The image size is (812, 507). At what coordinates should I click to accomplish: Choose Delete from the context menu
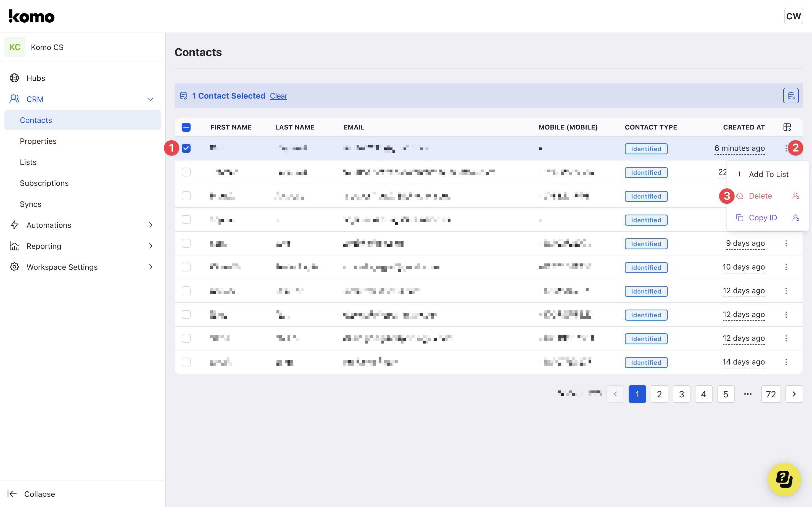(760, 196)
